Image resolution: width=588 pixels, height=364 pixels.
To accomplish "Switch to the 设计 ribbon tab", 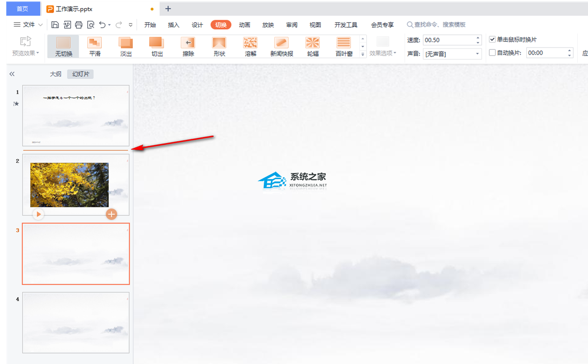I will [197, 25].
